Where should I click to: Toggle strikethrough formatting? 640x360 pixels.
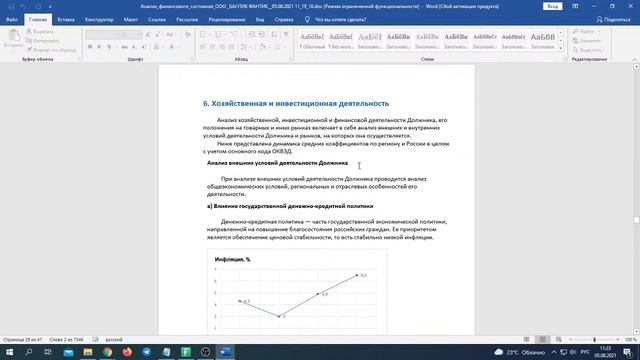tap(124, 47)
